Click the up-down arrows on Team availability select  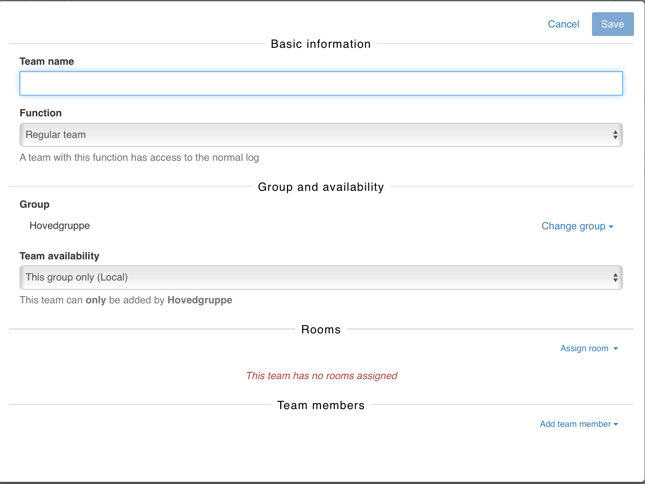pos(615,278)
